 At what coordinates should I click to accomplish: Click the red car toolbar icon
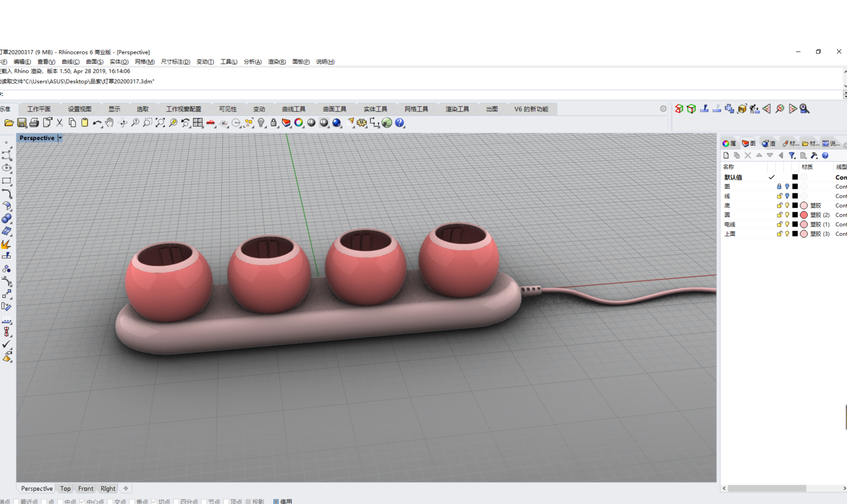pyautogui.click(x=210, y=123)
